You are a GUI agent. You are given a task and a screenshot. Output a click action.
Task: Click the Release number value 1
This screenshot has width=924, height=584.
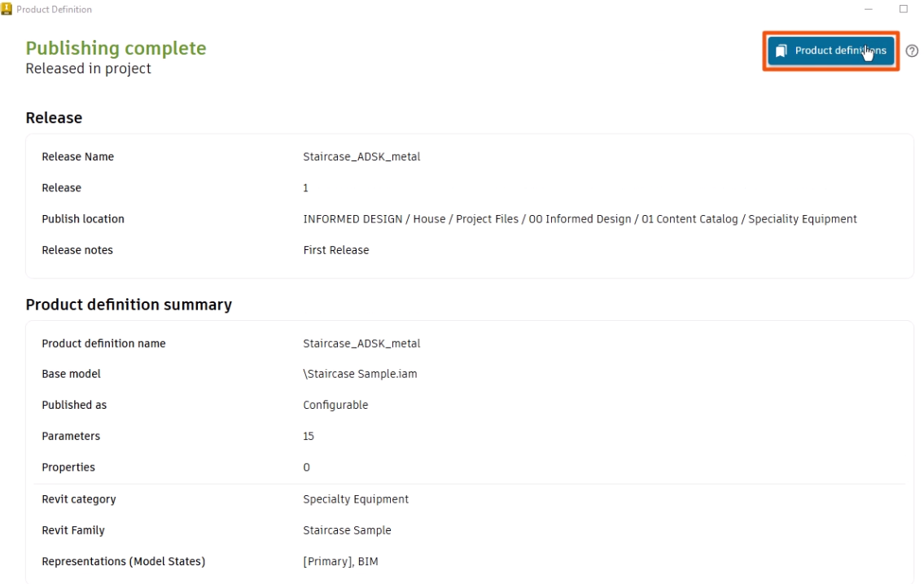coord(306,188)
